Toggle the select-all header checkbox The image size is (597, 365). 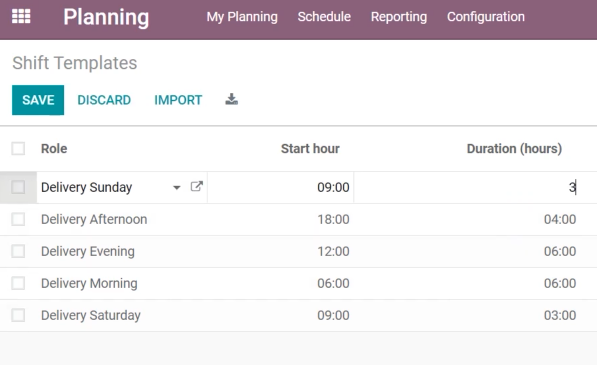point(18,148)
